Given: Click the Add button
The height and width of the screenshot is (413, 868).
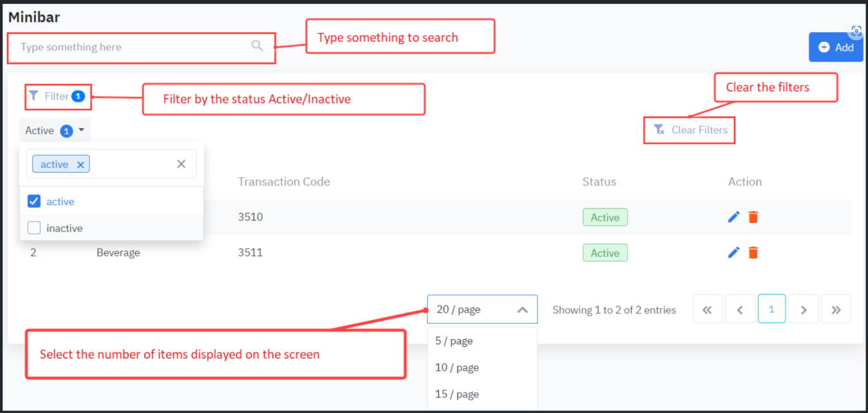Looking at the screenshot, I should click(835, 47).
